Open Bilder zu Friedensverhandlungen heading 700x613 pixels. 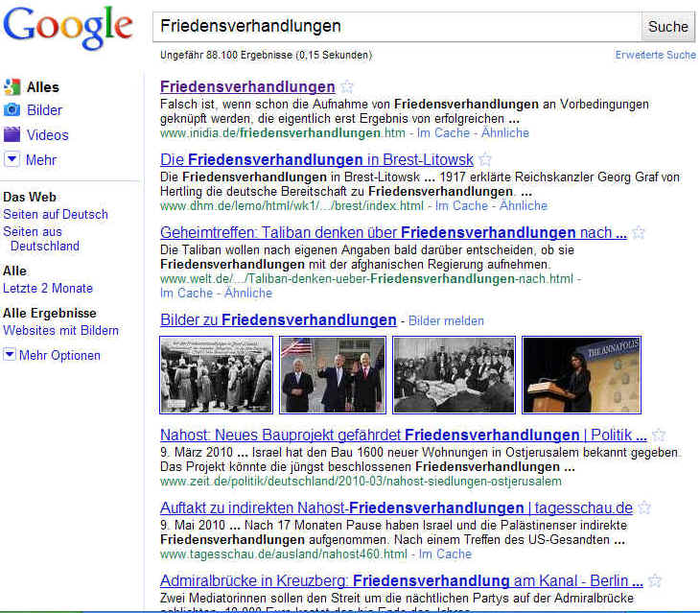pyautogui.click(x=278, y=319)
